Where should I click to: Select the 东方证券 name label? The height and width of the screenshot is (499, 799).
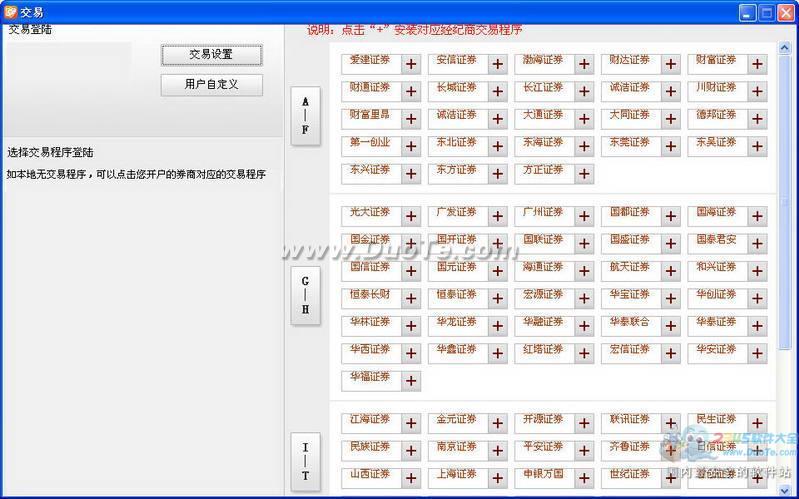457,170
